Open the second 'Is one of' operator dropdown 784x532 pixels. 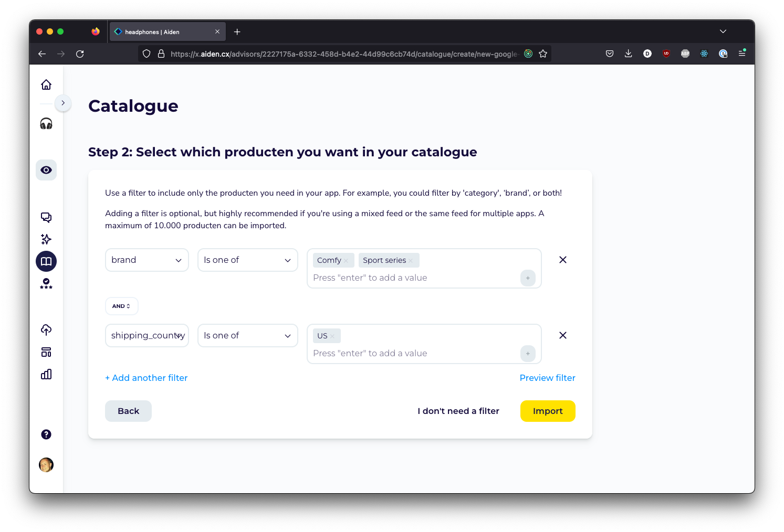pos(248,336)
